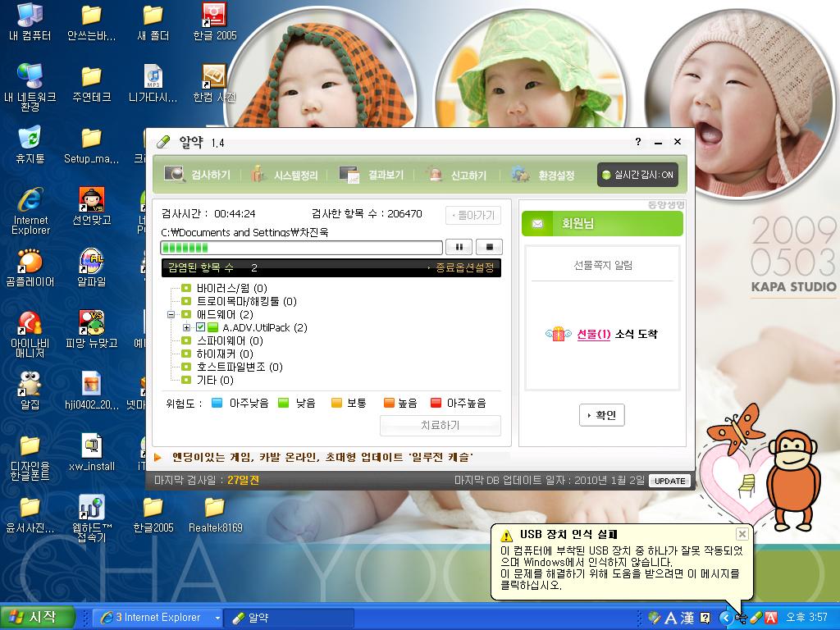Open the 내 컴퓨터 desktop icon
840x630 pixels.
30,22
